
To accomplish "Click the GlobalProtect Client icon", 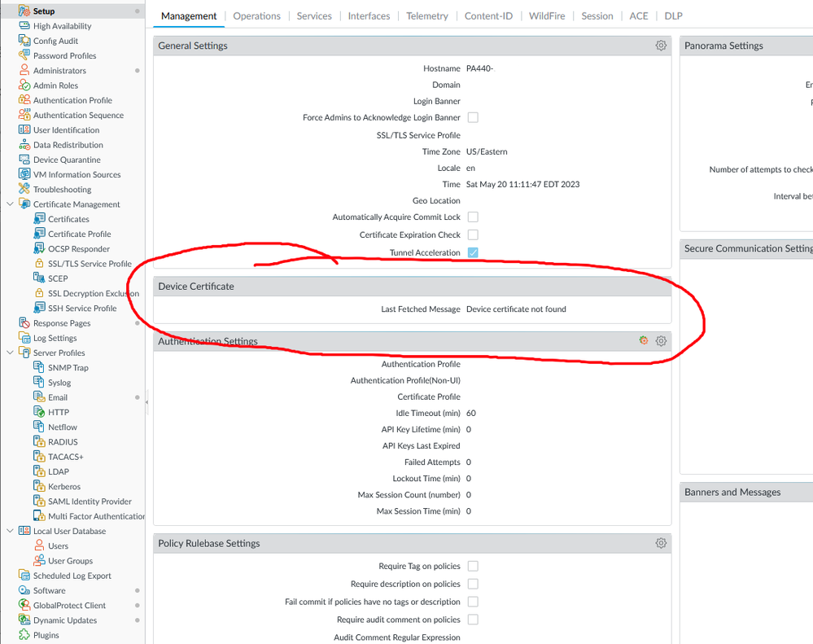I will [x=24, y=605].
